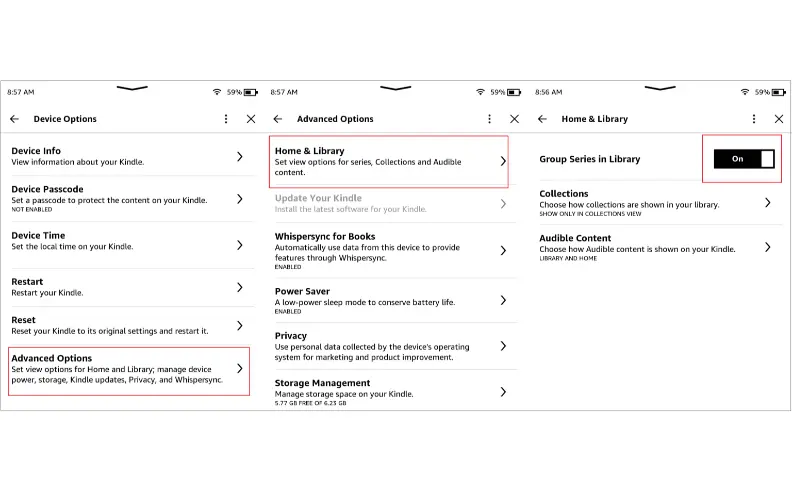792x492 pixels.
Task: Toggle Group Series in Library switch
Action: coord(744,159)
